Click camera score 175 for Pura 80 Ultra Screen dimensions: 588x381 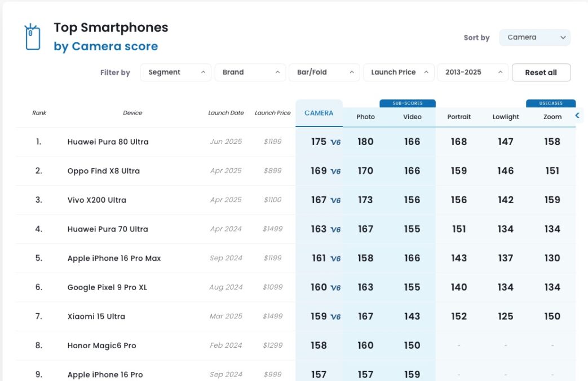319,142
